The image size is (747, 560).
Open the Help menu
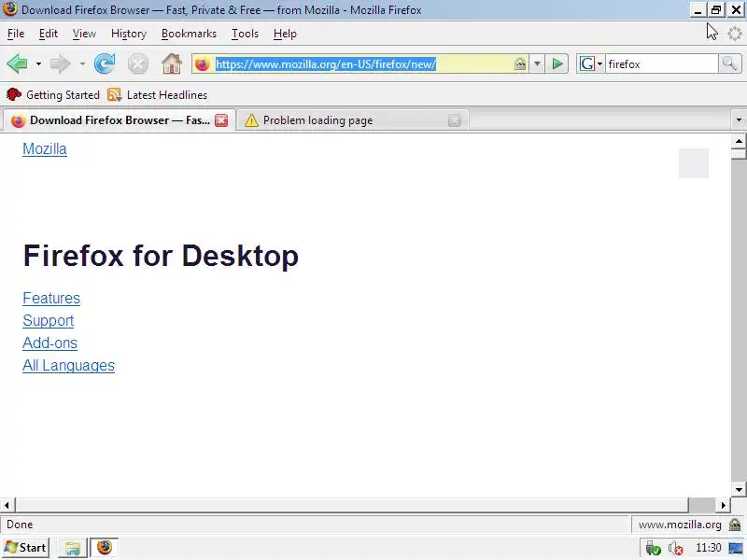point(285,34)
